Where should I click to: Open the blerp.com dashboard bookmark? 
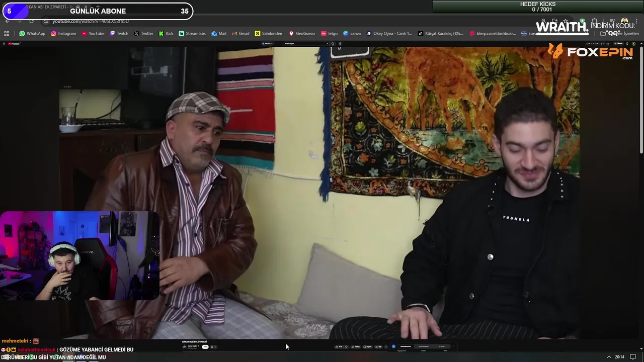tap(493, 33)
